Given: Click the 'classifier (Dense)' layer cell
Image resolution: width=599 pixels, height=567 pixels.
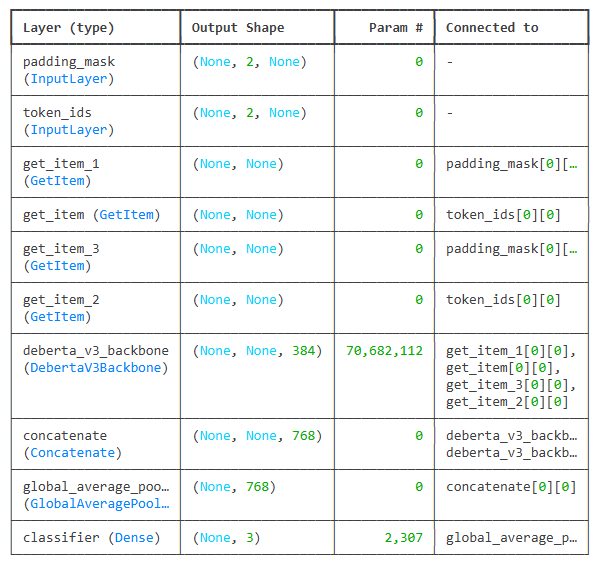Looking at the screenshot, I should [x=92, y=538].
